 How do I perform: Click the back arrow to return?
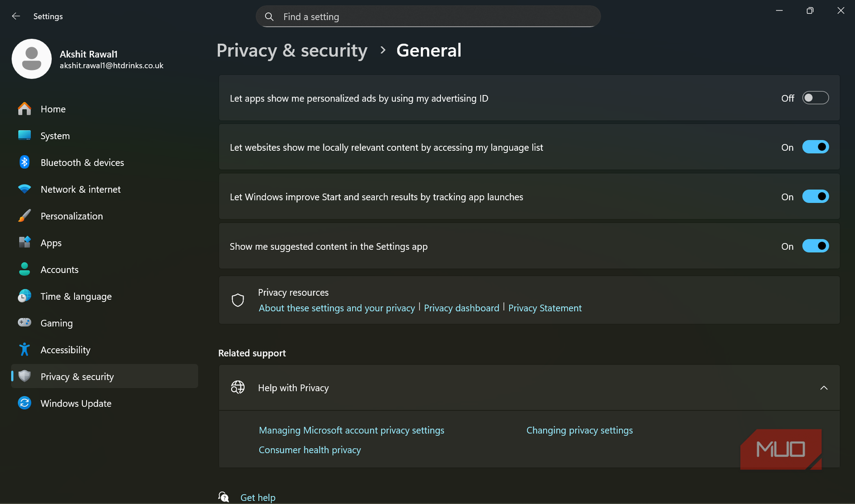[16, 16]
